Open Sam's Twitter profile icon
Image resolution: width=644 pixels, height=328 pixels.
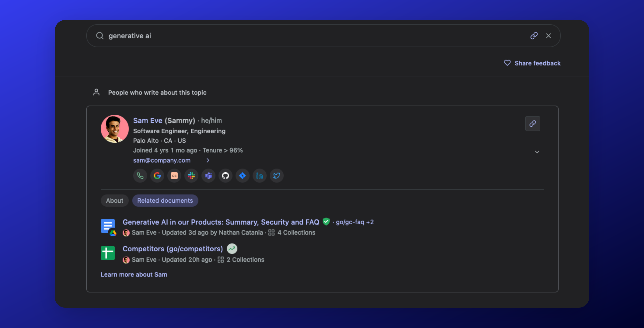[x=277, y=176]
